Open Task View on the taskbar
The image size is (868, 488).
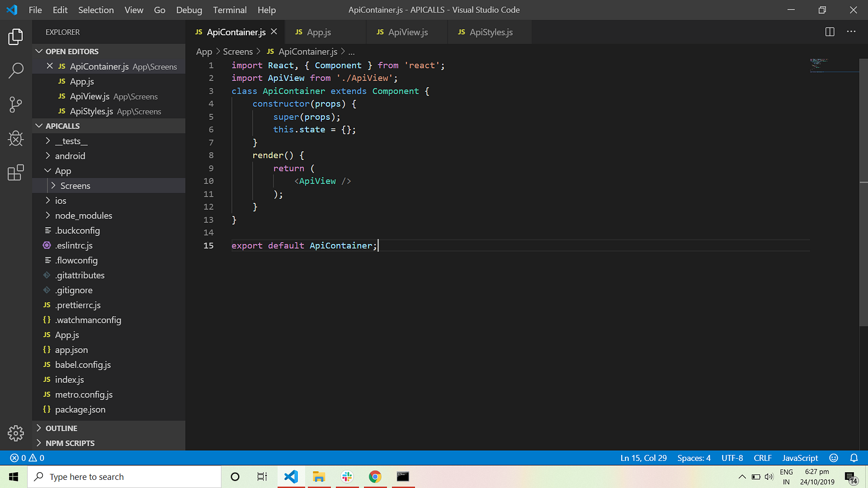coord(262,477)
